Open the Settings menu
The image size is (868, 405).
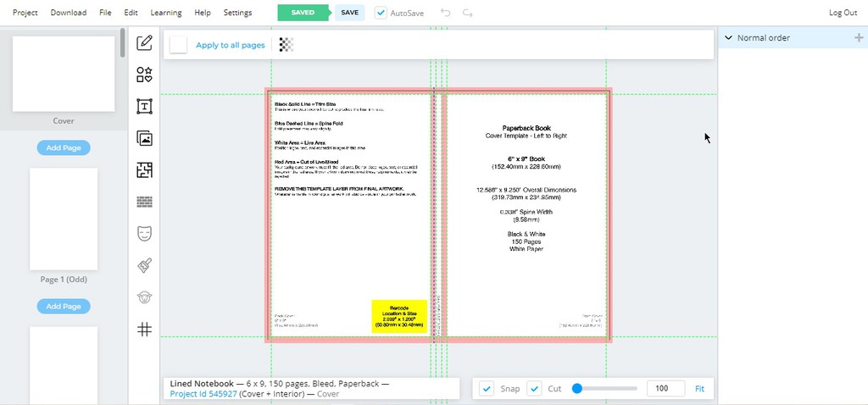click(x=237, y=12)
